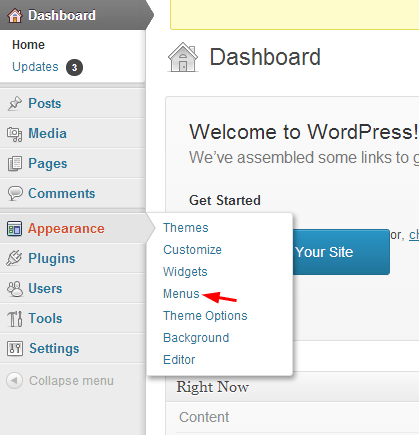Click the Tools wrench icon
The width and height of the screenshot is (419, 435).
[15, 319]
